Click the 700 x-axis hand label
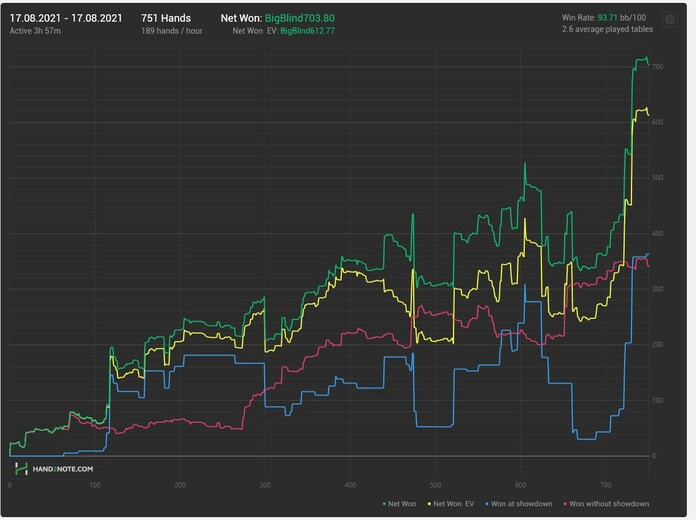Viewport: 700px width, 520px height. 606,485
